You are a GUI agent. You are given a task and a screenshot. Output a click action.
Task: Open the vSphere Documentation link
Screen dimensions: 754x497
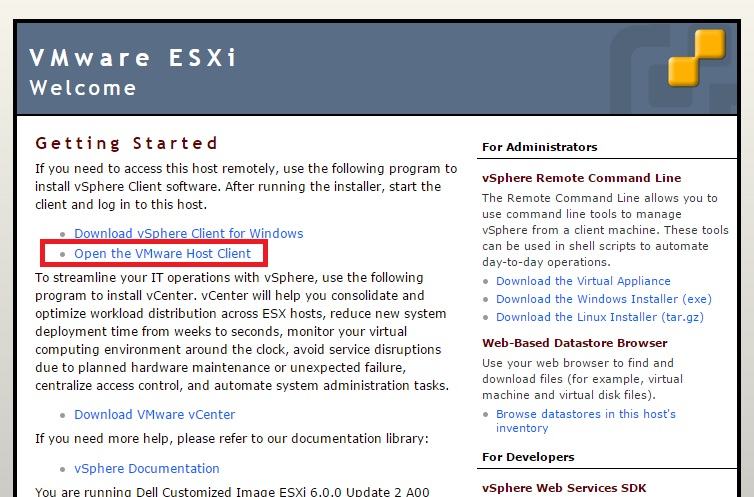tap(147, 469)
